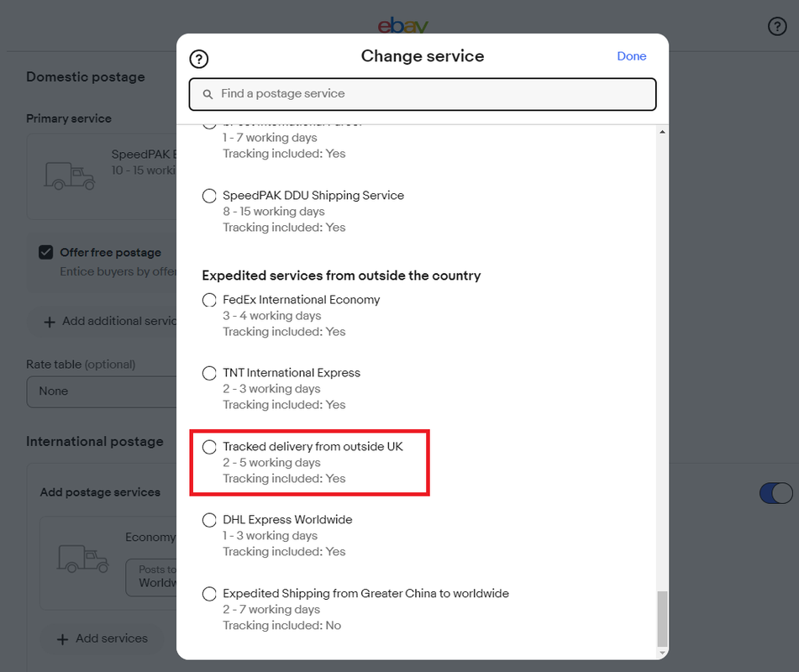Select DHL Express Worldwide option
The width and height of the screenshot is (799, 672).
click(209, 520)
